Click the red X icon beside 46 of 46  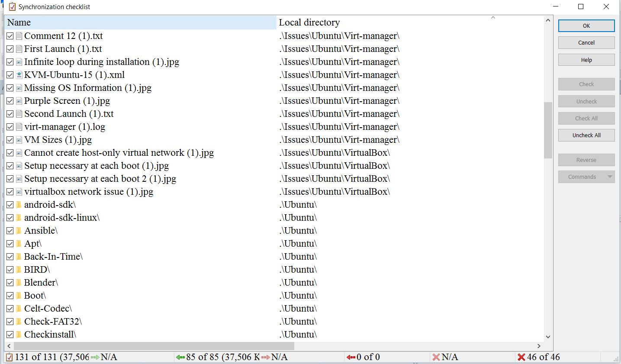(x=521, y=357)
